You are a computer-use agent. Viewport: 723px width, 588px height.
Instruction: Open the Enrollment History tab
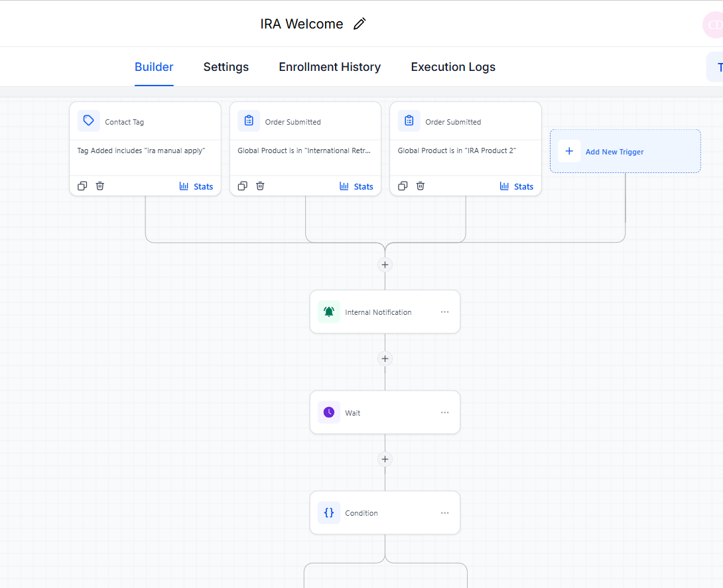pyautogui.click(x=330, y=67)
